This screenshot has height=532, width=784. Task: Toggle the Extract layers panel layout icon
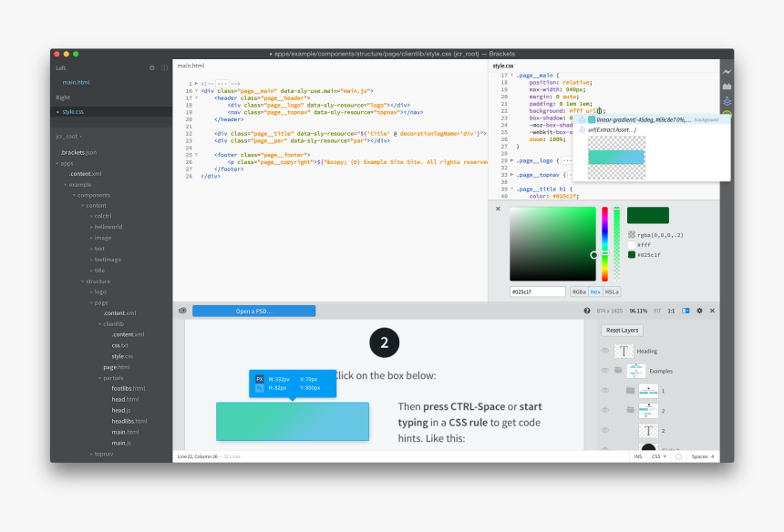[x=686, y=311]
